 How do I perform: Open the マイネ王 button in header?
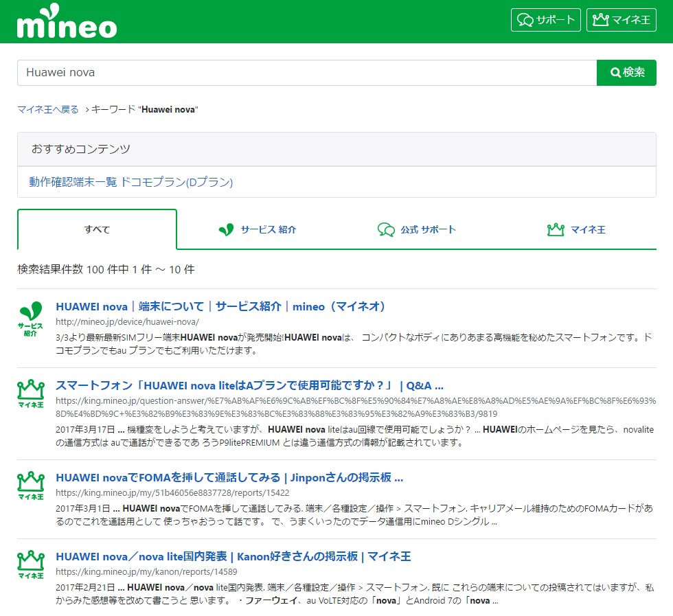(x=621, y=20)
